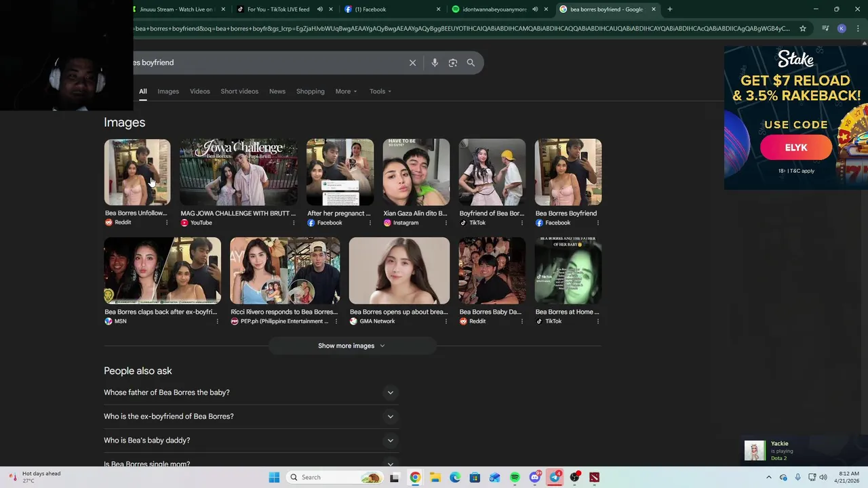Viewport: 868px width, 488px height.
Task: Expand Whose father of Bea Borres the baby
Action: (251, 392)
